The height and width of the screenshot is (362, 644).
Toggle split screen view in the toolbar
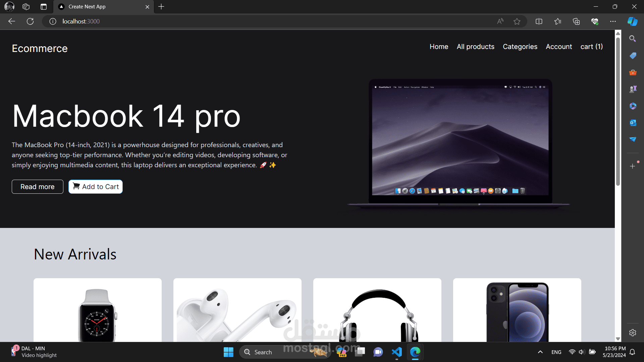click(539, 21)
